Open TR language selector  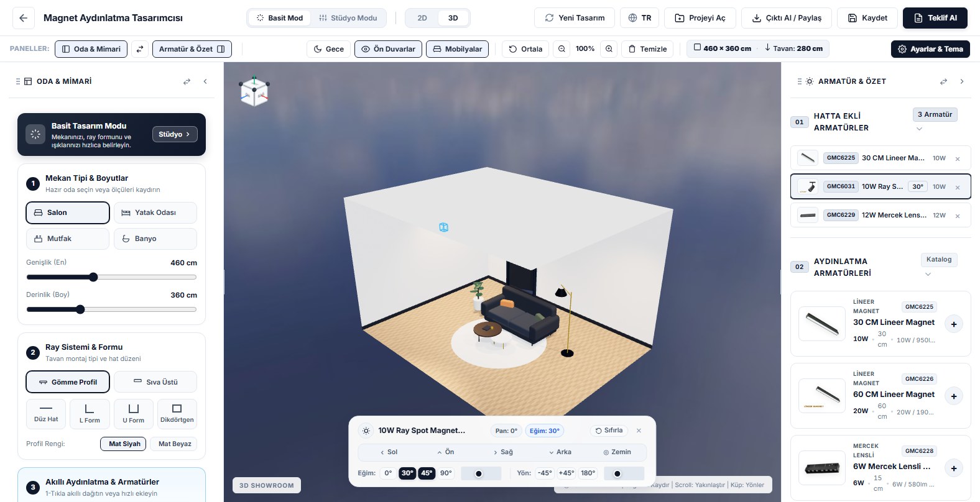point(639,18)
